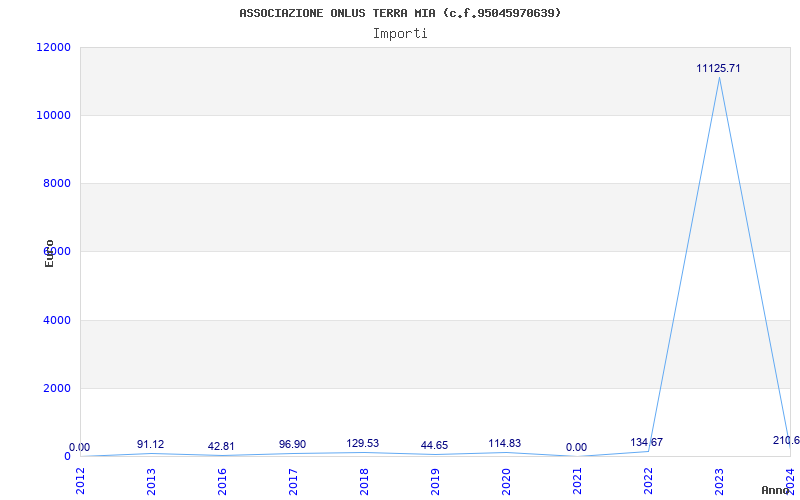Click the 2018 year axis label

(364, 482)
